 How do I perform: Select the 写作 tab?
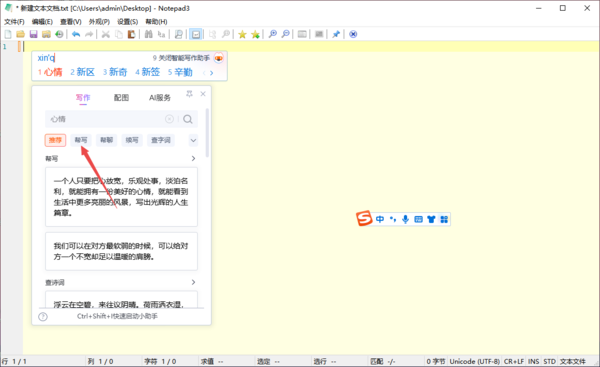[83, 98]
